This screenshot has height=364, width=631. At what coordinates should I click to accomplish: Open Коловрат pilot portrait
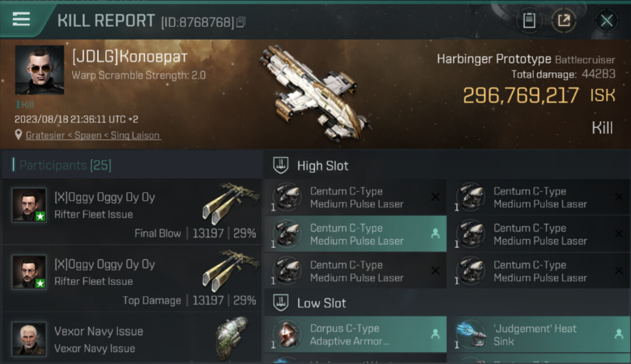[39, 70]
